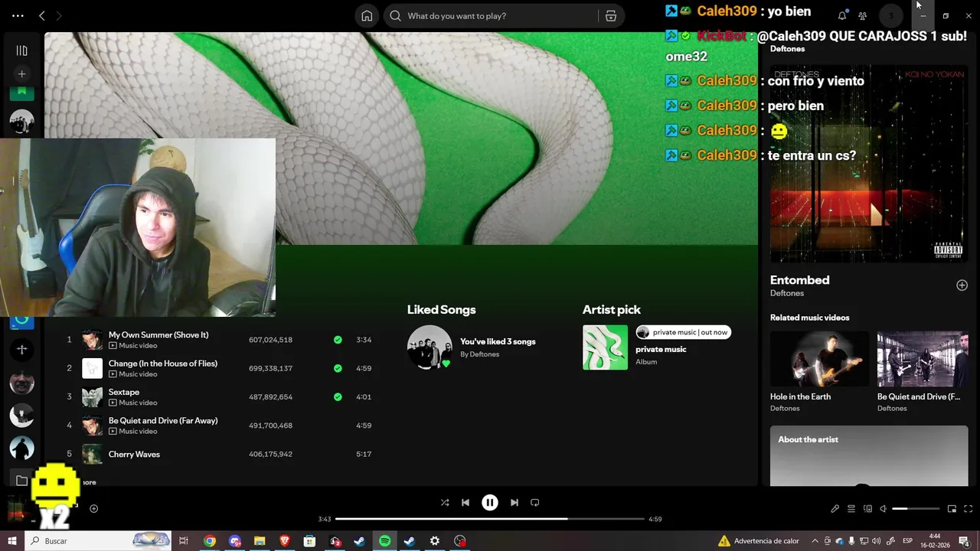Play My Own Summer (Shove It)

(x=158, y=335)
